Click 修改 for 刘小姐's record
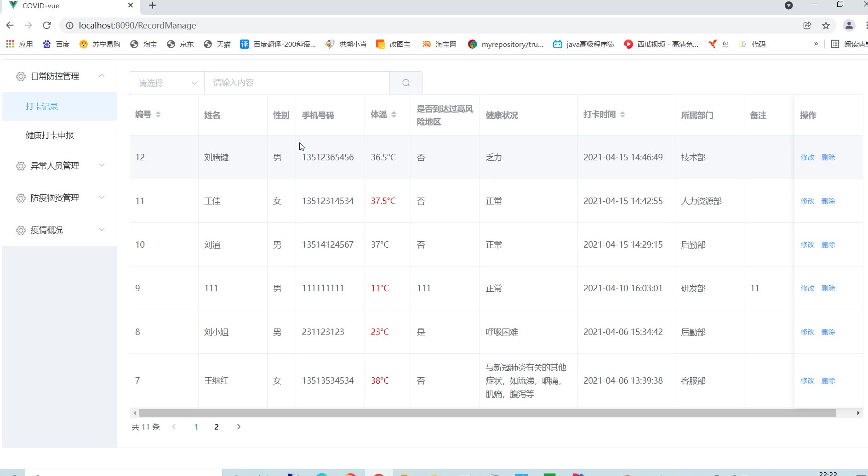This screenshot has width=868, height=476. 807,332
